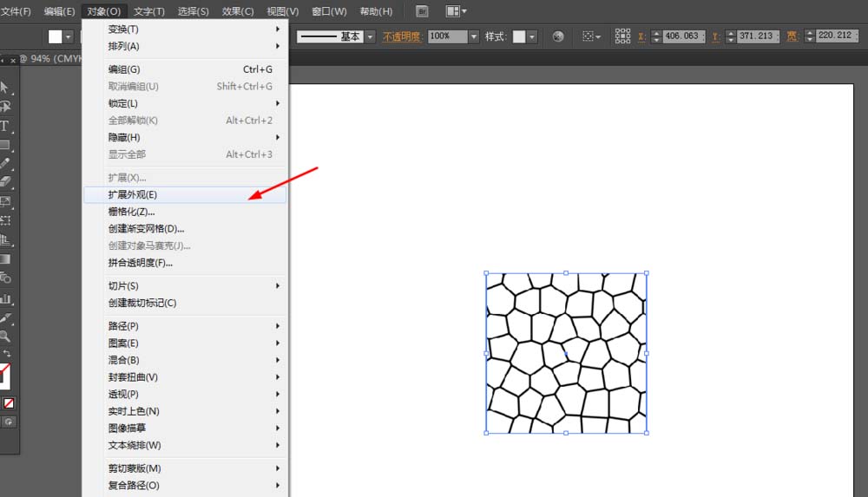Open the opacity 100% dropdown arrow
This screenshot has width=868, height=497.
coord(474,36)
